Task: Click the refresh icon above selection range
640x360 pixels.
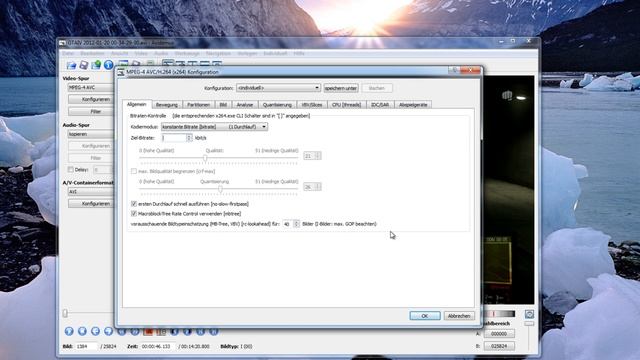Action: tap(529, 314)
